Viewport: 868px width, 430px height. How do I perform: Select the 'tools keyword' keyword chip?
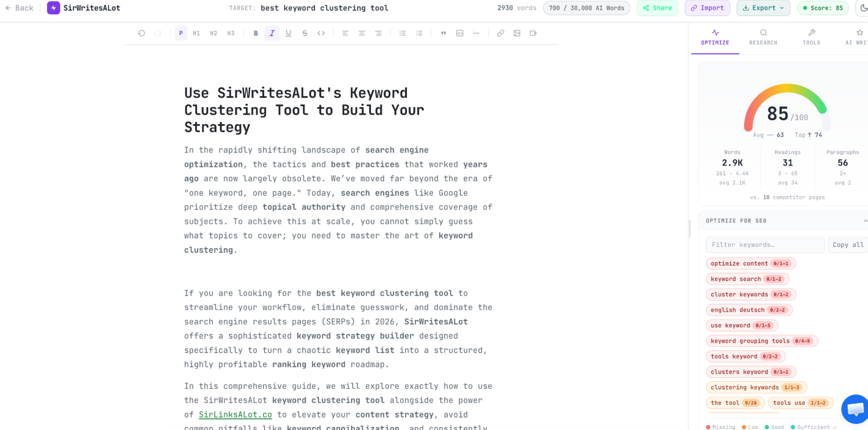click(746, 357)
